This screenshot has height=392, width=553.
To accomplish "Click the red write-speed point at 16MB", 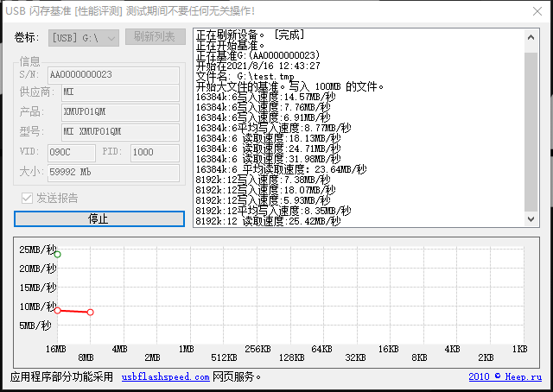I will pos(57,310).
